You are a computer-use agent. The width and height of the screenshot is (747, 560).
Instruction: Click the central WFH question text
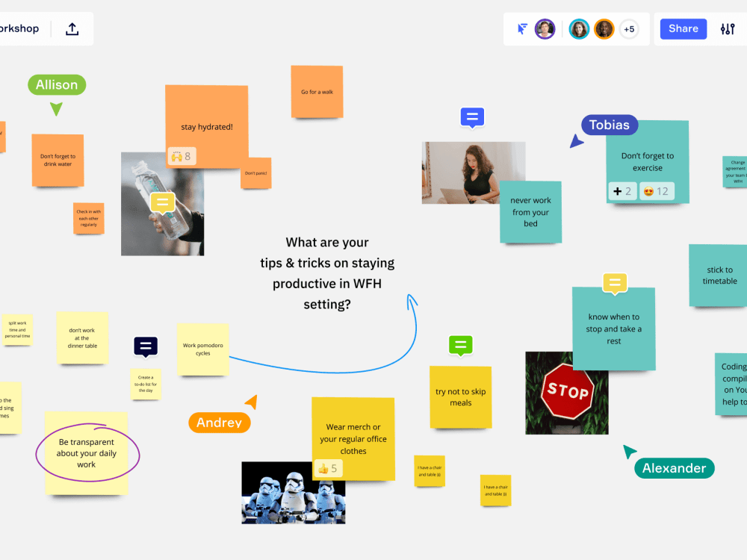pyautogui.click(x=327, y=273)
